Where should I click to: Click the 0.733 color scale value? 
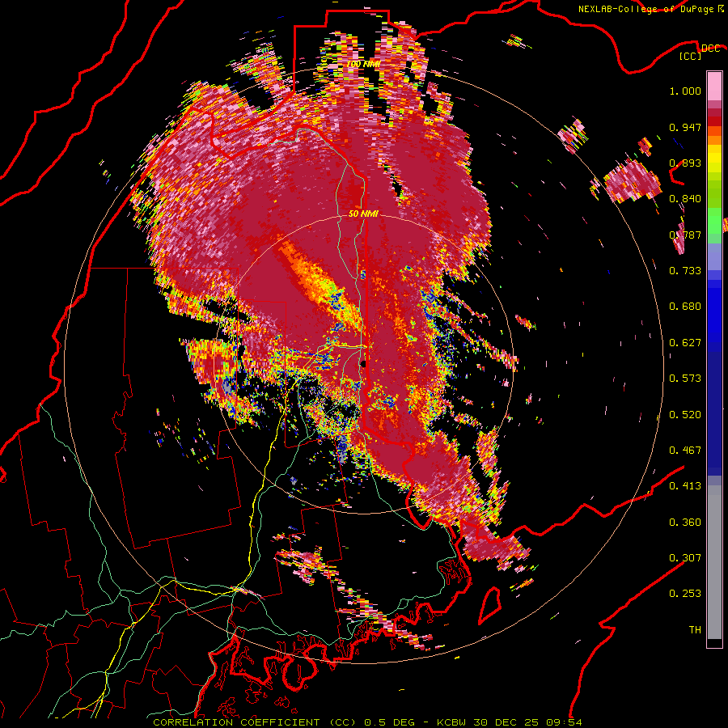pos(685,271)
